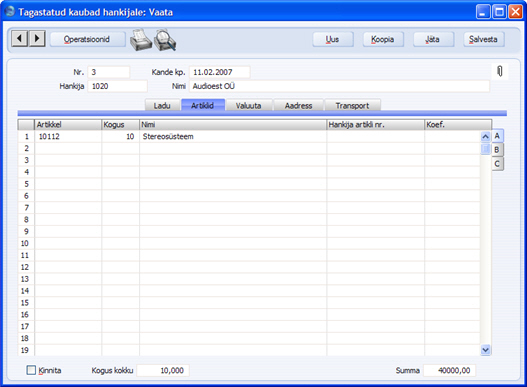Click the Jäta button
Screen dimensions: 527x387
pos(433,39)
